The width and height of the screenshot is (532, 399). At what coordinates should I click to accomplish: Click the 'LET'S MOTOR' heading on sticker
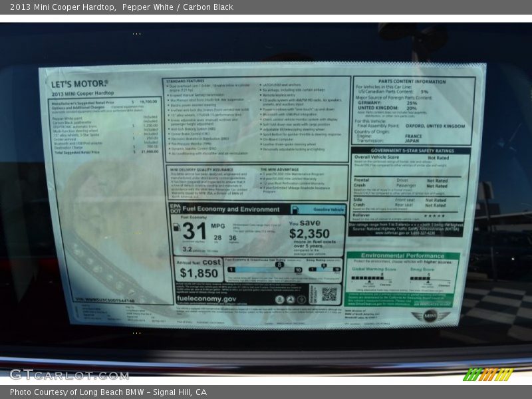coord(79,84)
